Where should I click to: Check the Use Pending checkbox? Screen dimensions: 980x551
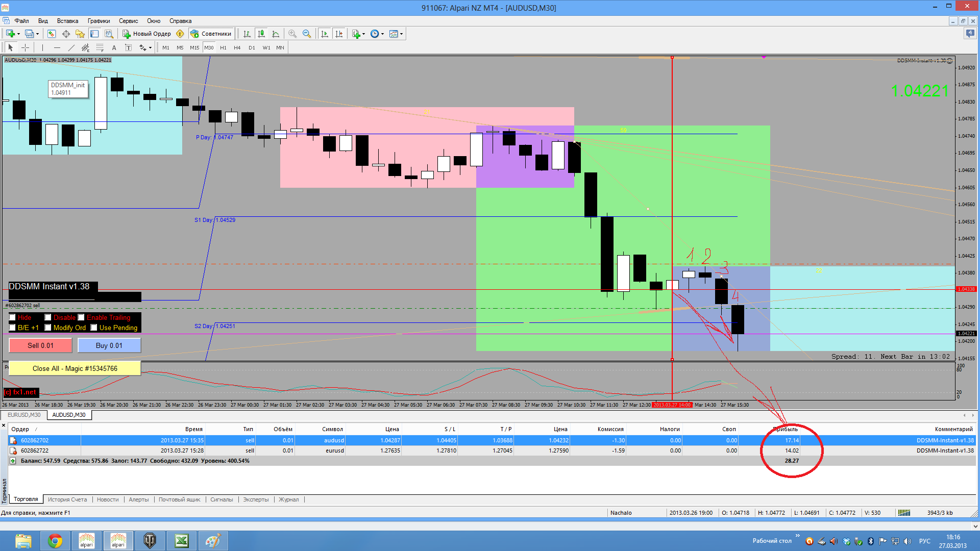94,328
